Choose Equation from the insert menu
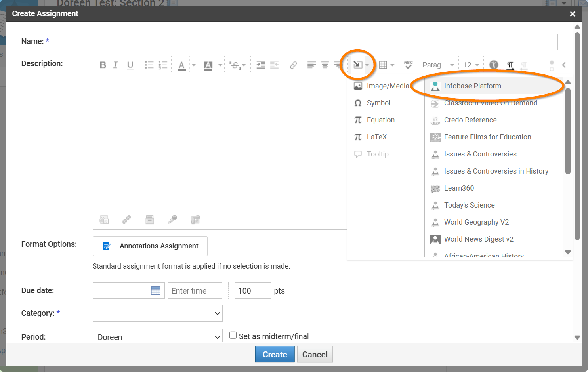The height and width of the screenshot is (372, 588). point(374,120)
